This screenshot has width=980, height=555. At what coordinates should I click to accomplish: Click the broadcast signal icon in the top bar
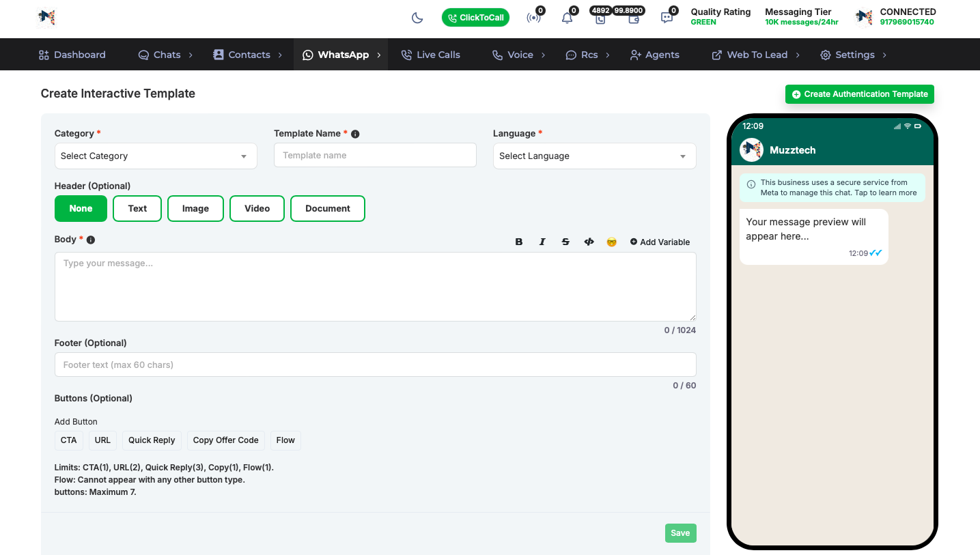[534, 18]
